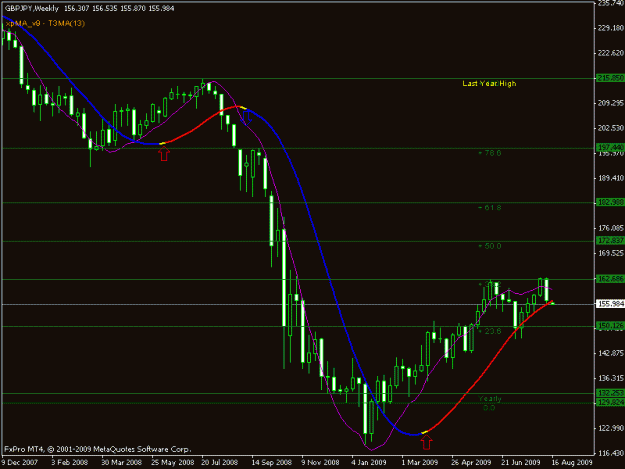The image size is (625, 469).
Task: Click the 1 Mar 2009 date label
Action: click(x=420, y=463)
